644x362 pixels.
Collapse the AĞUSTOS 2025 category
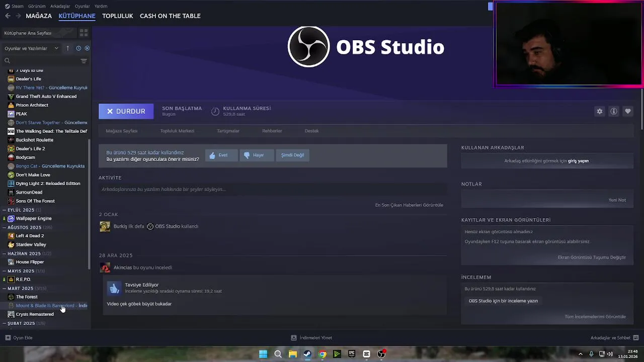pyautogui.click(x=4, y=227)
